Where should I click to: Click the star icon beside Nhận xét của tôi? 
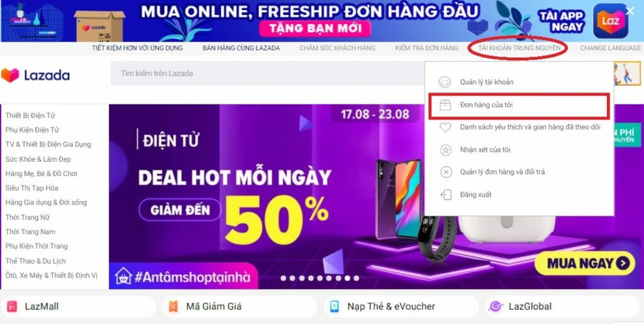click(x=446, y=150)
